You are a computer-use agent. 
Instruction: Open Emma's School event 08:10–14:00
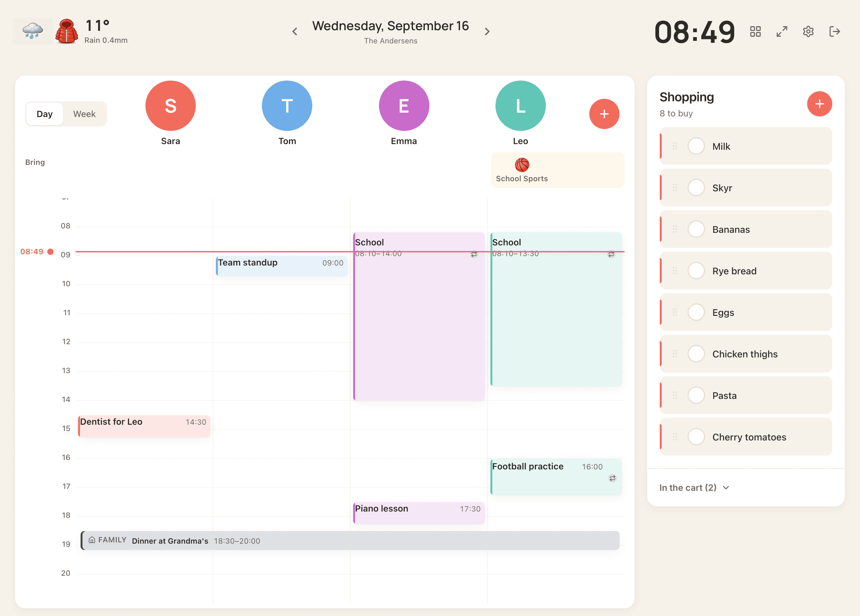click(x=419, y=316)
